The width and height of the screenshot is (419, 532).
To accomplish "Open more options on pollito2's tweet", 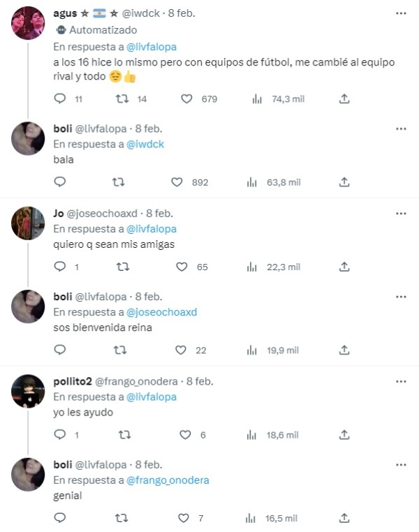I will point(401,381).
